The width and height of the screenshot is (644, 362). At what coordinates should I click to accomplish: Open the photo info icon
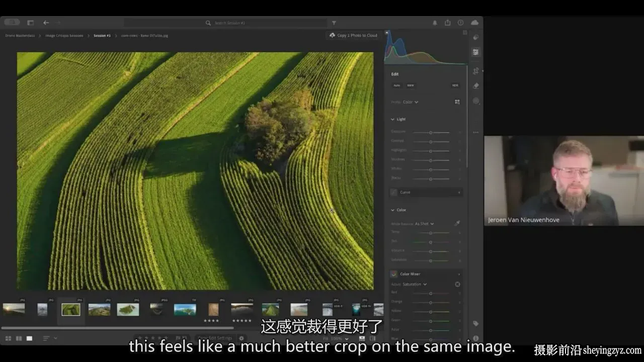click(476, 338)
